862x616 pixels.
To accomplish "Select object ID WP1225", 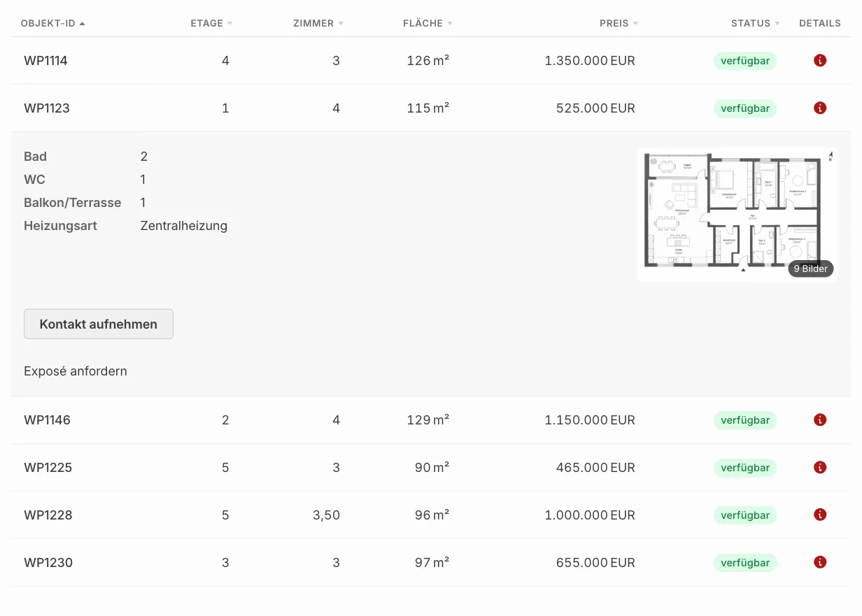I will pos(48,468).
